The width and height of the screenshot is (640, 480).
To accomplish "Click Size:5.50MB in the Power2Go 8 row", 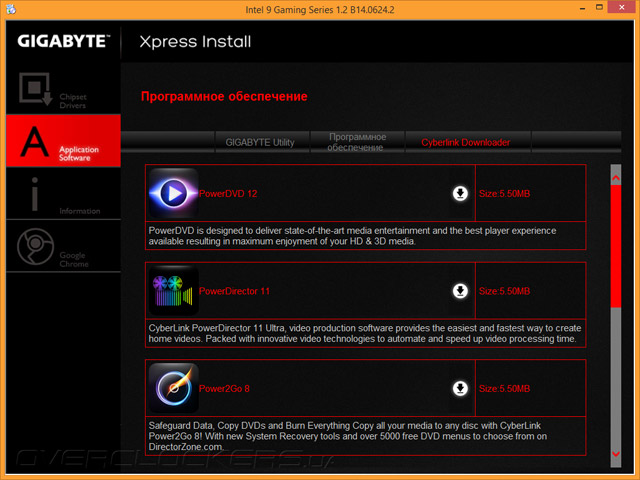I will pyautogui.click(x=504, y=389).
